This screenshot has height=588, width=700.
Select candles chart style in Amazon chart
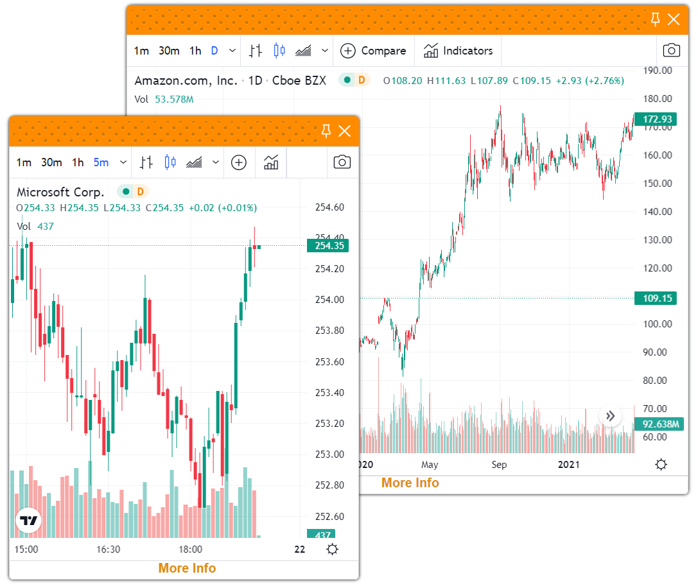point(279,51)
